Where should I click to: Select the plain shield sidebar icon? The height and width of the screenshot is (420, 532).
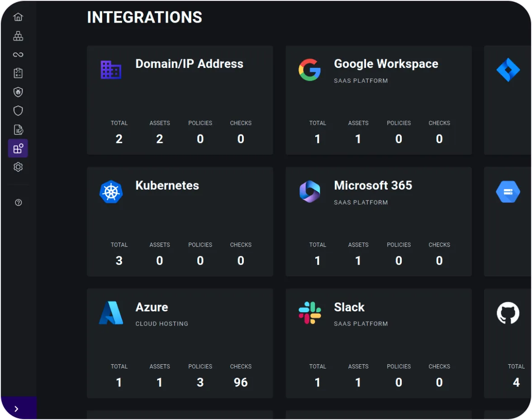(x=18, y=111)
